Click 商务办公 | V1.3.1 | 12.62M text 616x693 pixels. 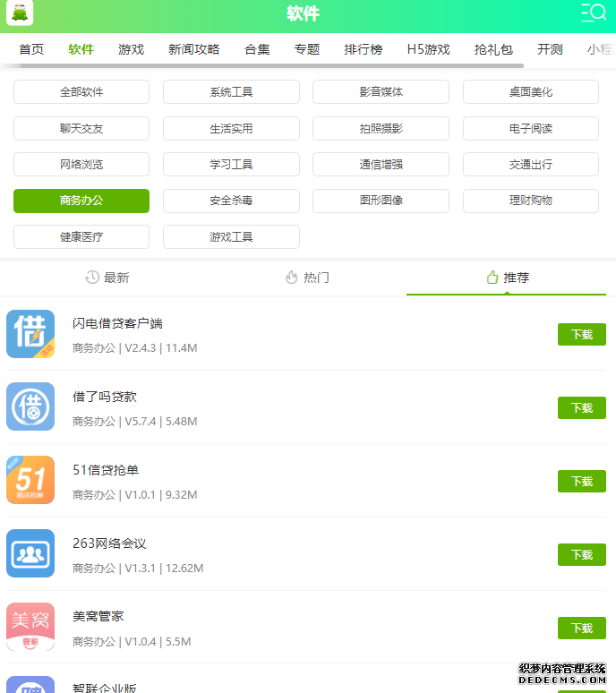point(138,569)
